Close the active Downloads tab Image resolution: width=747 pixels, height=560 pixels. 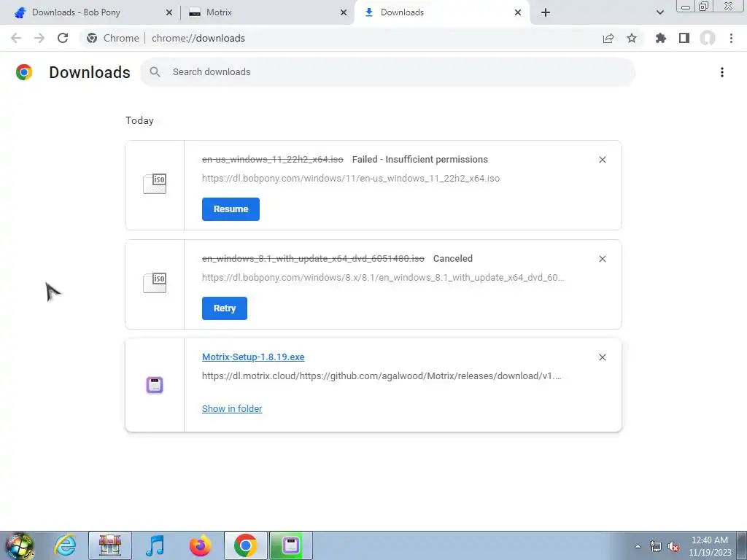coord(518,12)
